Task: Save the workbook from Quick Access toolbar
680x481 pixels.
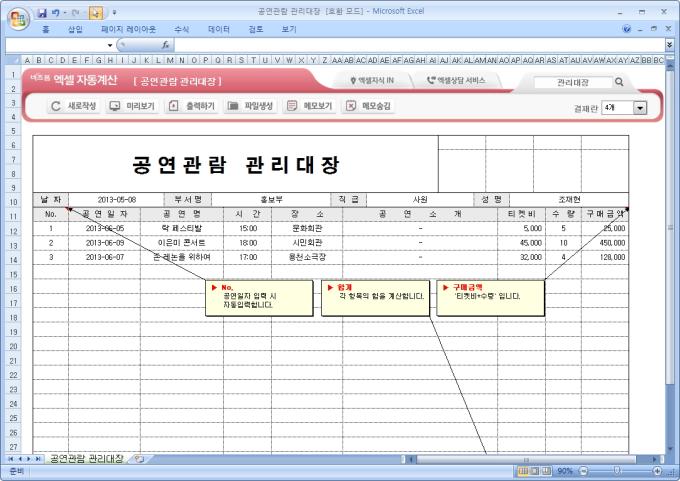Action: (x=42, y=13)
